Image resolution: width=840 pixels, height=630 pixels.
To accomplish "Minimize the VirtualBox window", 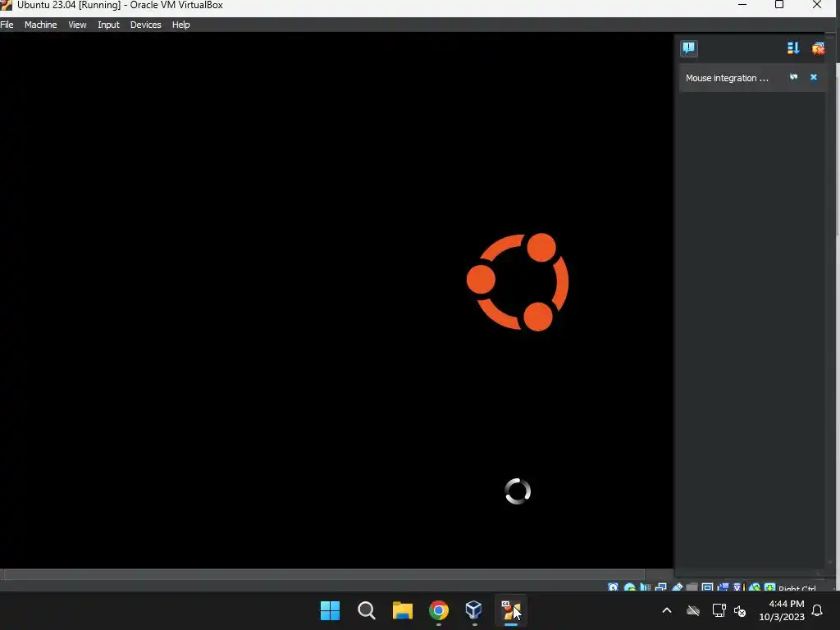I will tap(742, 5).
